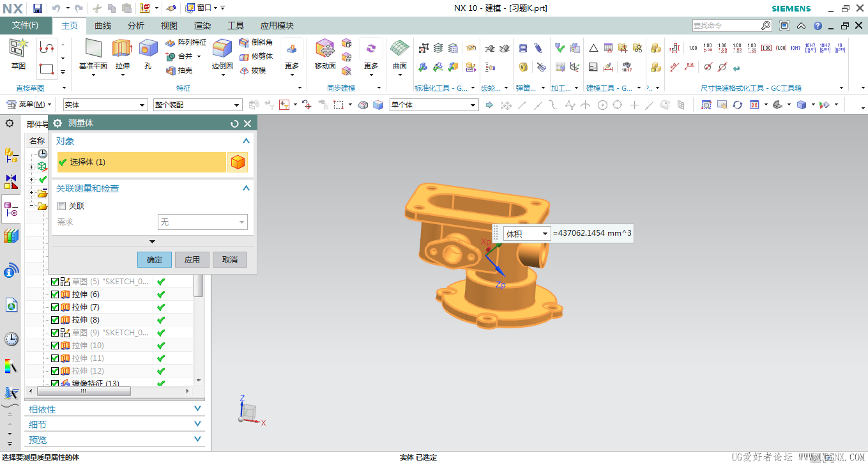Open the 需求 requirement dropdown
The height and width of the screenshot is (465, 868).
(x=202, y=222)
